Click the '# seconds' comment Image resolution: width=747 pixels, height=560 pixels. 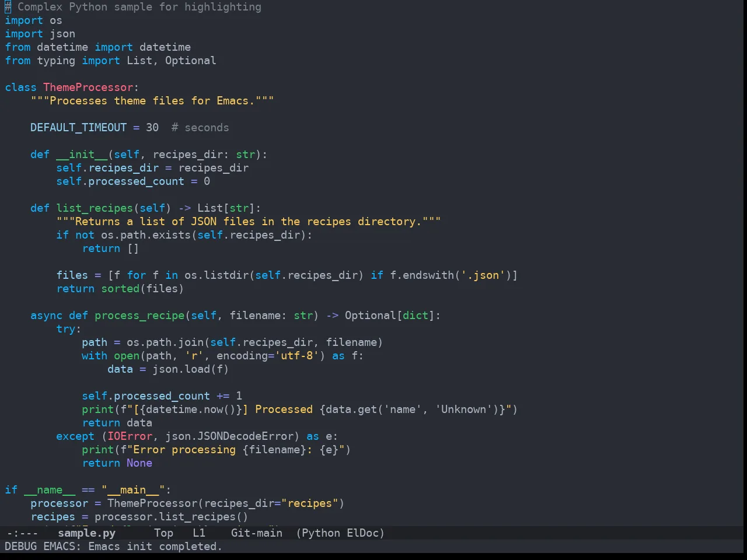coord(200,128)
